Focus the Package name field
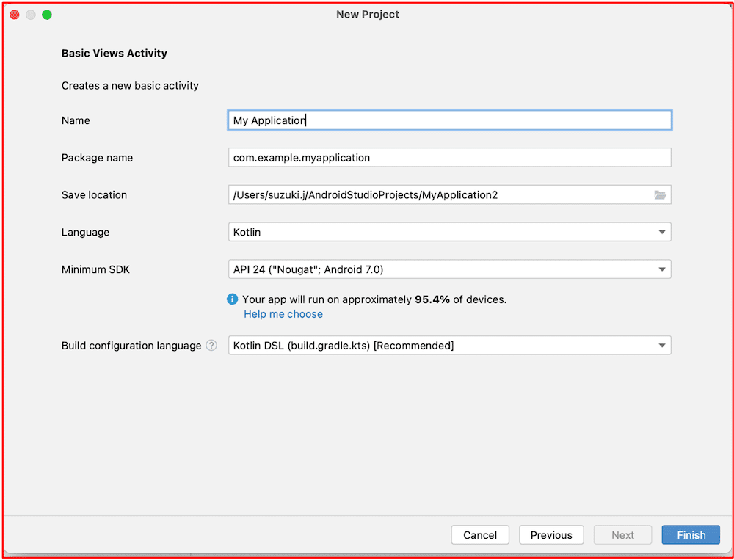 pos(449,158)
